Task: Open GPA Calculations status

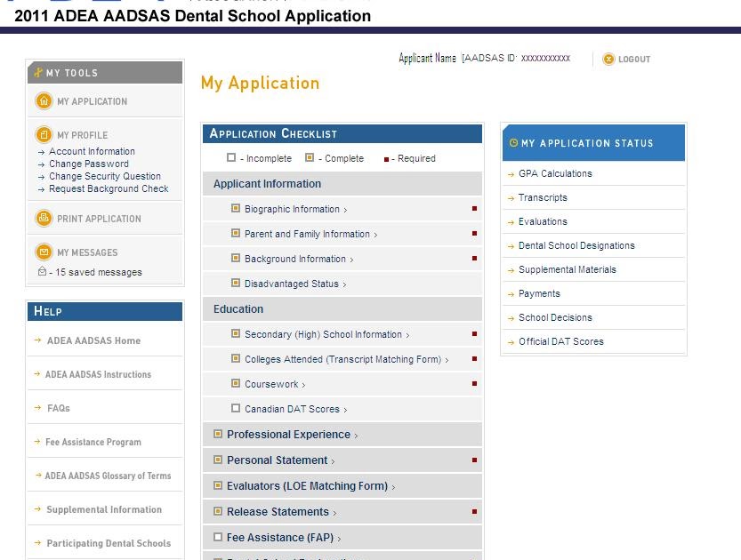Action: [x=555, y=173]
